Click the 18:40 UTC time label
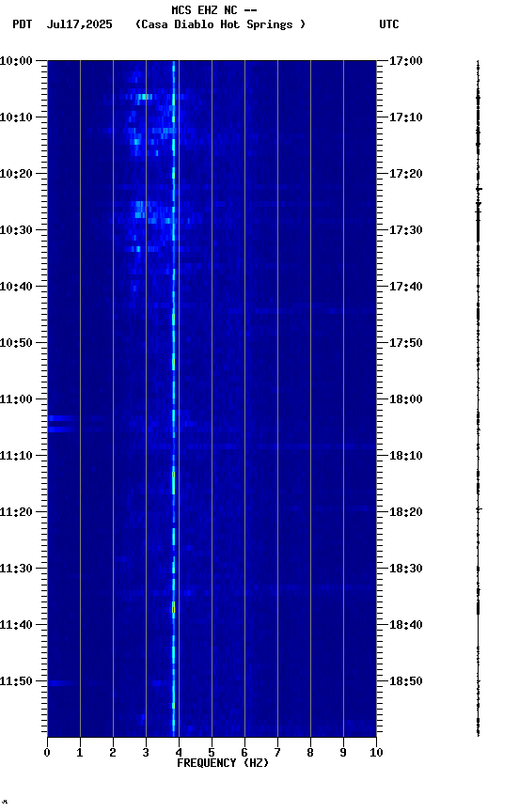Image resolution: width=519 pixels, height=812 pixels. tap(406, 625)
